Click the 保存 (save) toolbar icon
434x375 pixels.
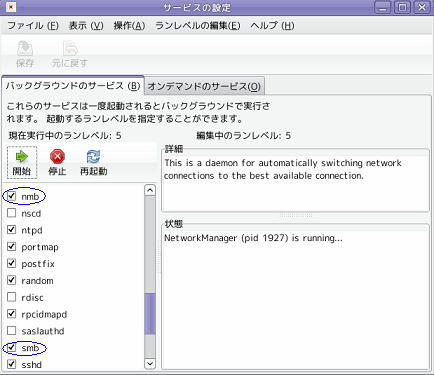click(25, 49)
